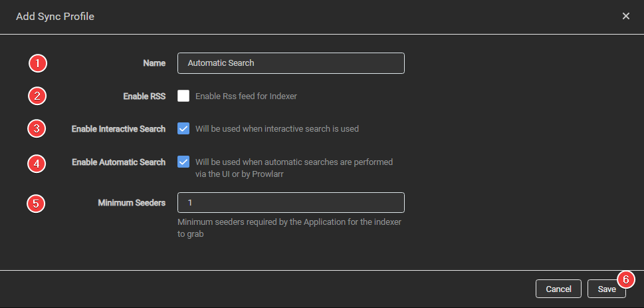Click red annotation badge 3
The height and width of the screenshot is (308, 644).
click(x=37, y=128)
